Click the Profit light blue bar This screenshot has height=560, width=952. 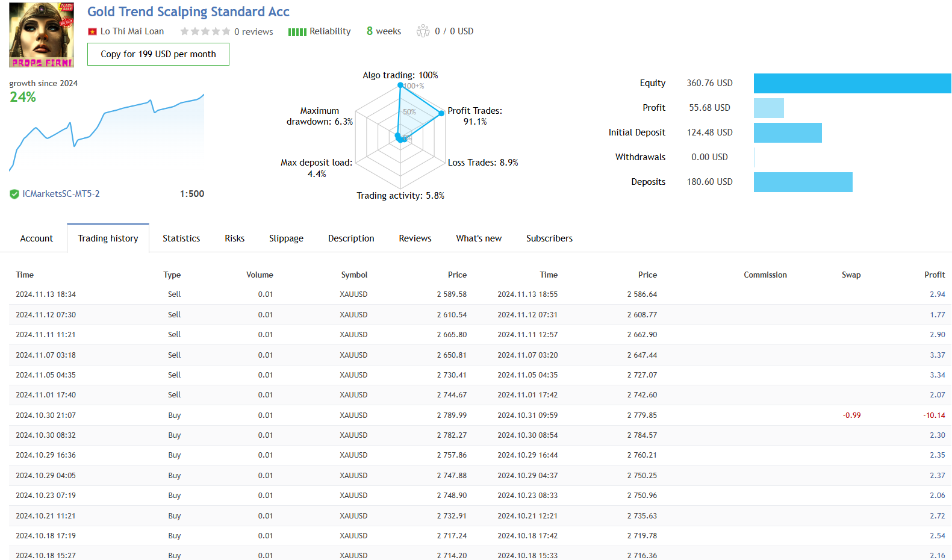pyautogui.click(x=769, y=108)
